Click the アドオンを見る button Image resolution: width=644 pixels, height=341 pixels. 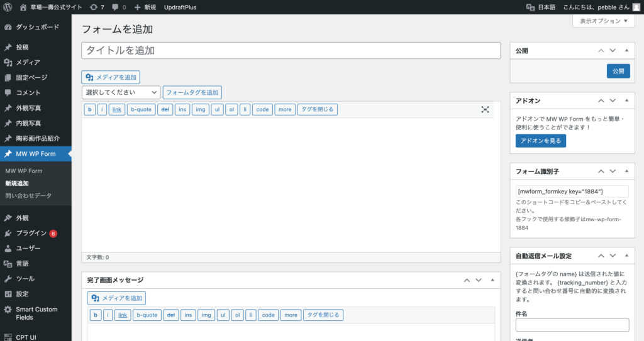pyautogui.click(x=540, y=141)
